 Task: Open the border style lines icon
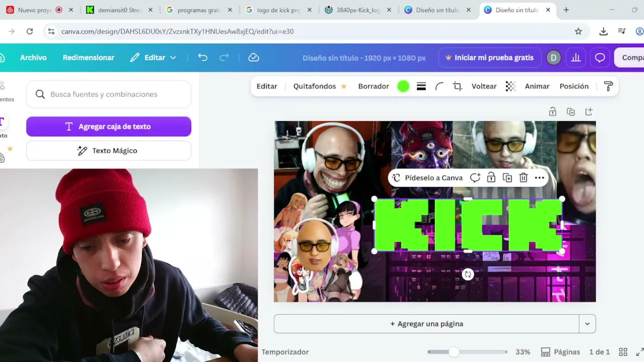point(422,86)
